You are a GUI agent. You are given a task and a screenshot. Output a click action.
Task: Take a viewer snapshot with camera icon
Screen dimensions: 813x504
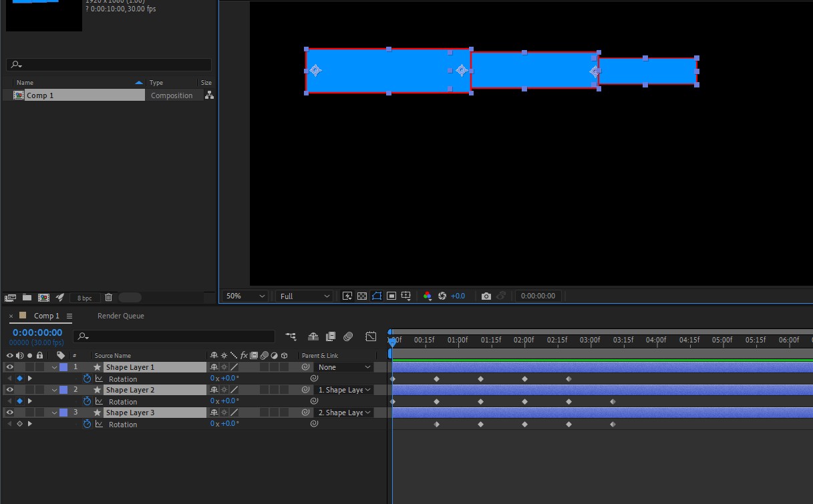tap(486, 296)
